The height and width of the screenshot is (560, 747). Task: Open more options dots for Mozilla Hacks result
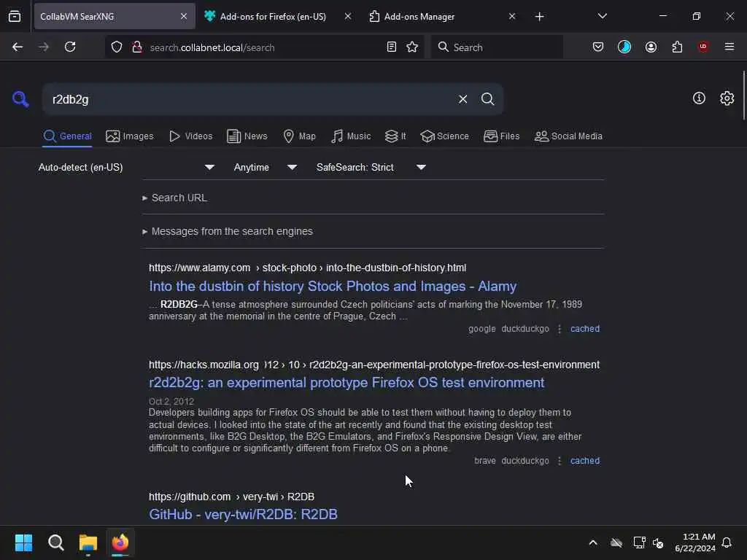pyautogui.click(x=560, y=461)
